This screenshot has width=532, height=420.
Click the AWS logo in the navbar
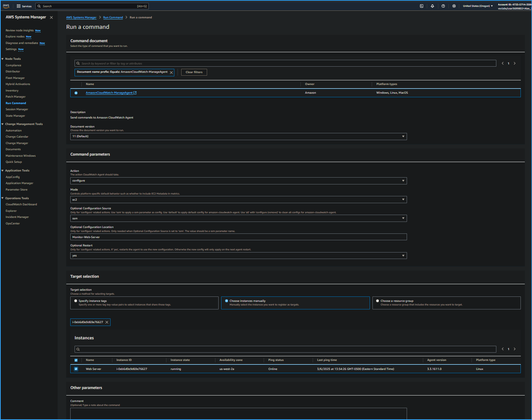tap(6, 6)
